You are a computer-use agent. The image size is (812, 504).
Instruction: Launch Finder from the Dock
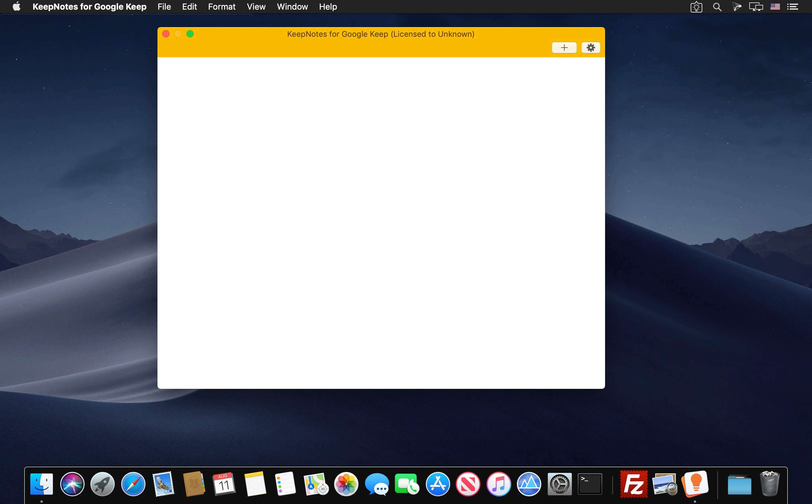click(x=41, y=484)
